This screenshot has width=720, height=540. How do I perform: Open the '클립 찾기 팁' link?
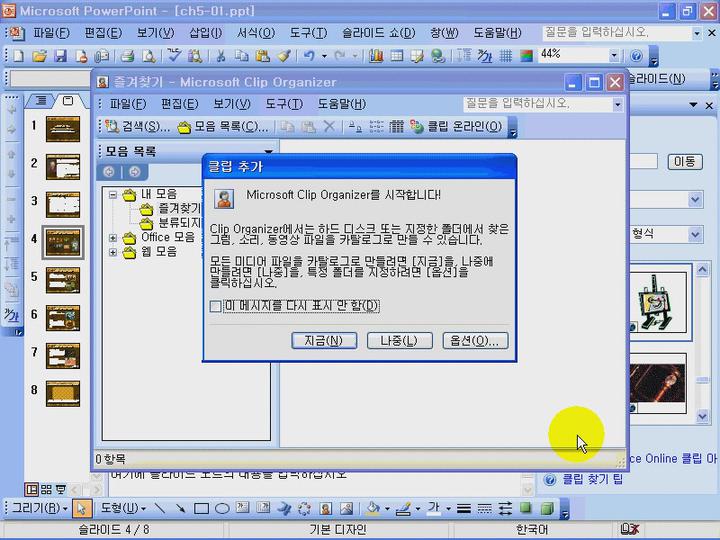(x=592, y=480)
